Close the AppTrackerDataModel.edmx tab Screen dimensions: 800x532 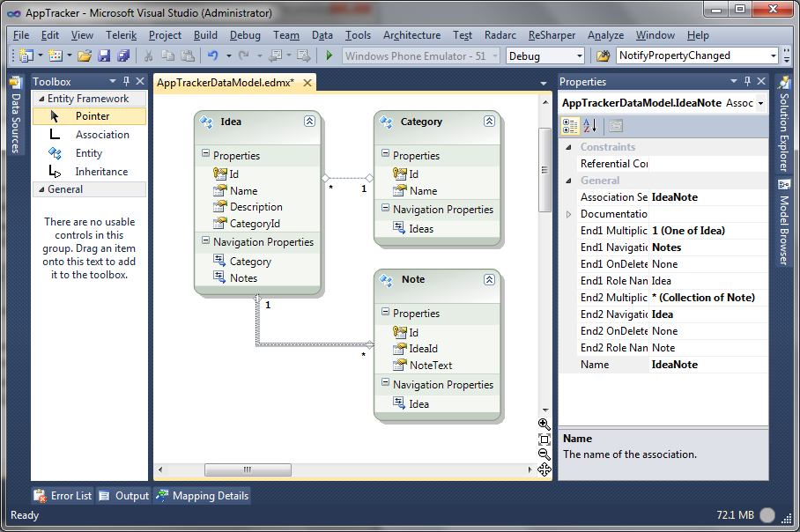pyautogui.click(x=307, y=83)
